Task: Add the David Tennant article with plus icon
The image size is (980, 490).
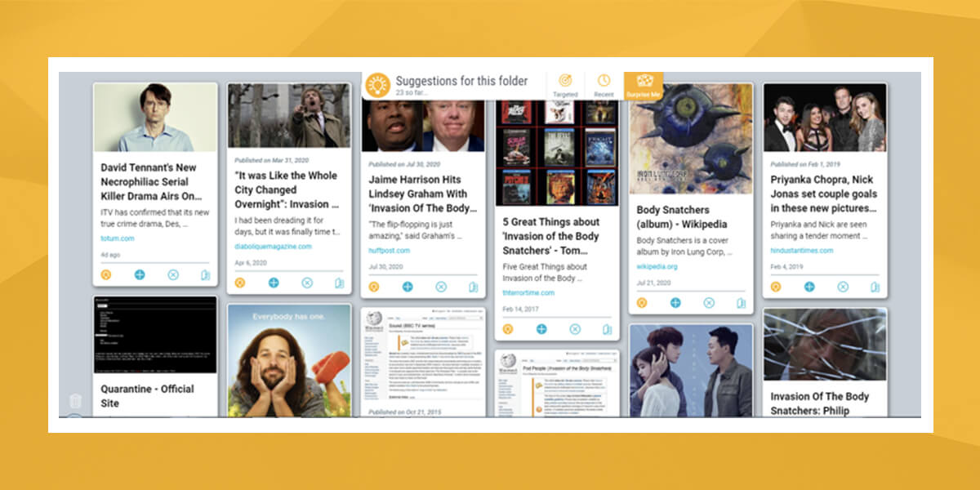Action: tap(140, 274)
